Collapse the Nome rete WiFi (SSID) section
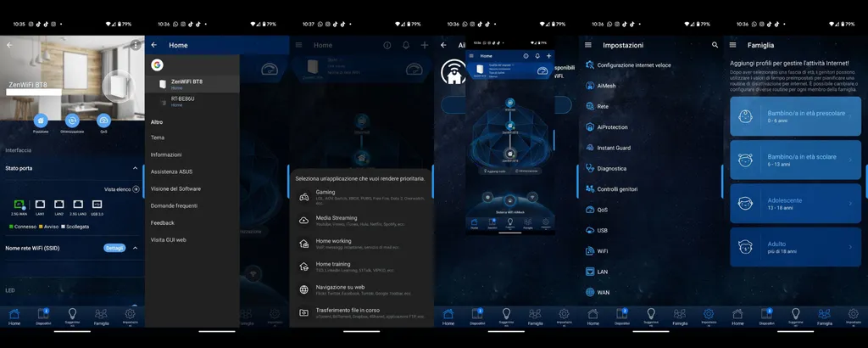 (135, 248)
